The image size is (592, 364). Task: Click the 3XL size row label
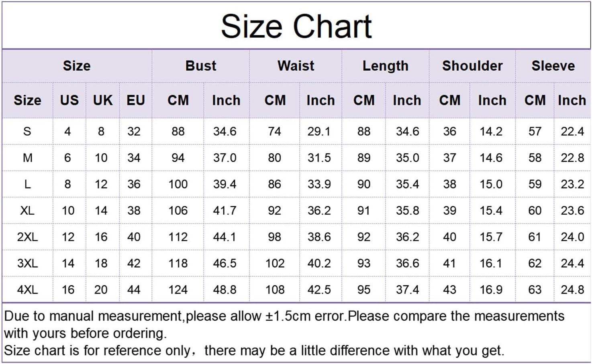[27, 263]
